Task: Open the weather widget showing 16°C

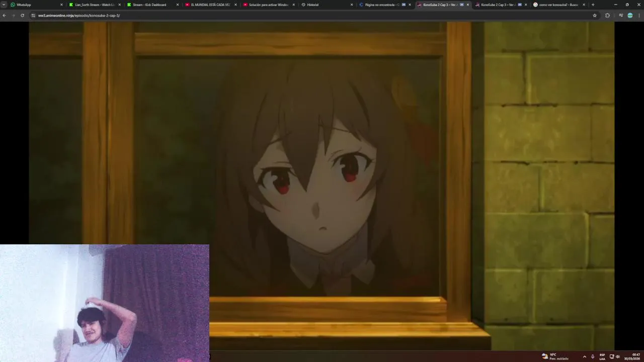Action: (555, 356)
